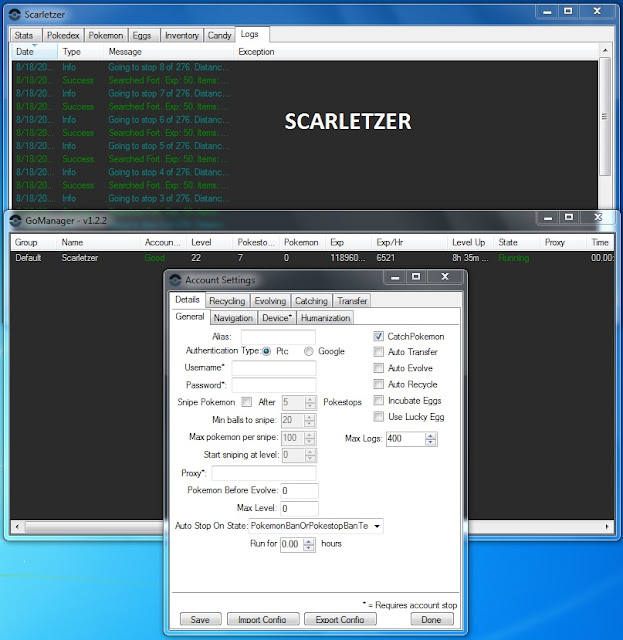The image size is (623, 640).
Task: Maximize the Account Settings window
Action: (416, 277)
